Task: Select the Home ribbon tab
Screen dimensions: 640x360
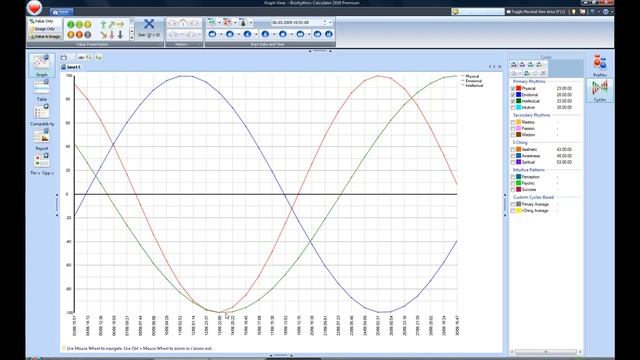Action: pyautogui.click(x=62, y=12)
